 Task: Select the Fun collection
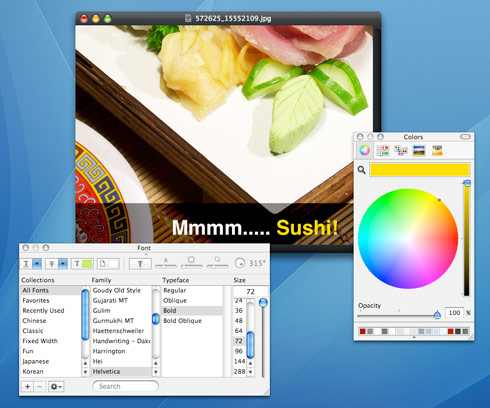(51, 351)
